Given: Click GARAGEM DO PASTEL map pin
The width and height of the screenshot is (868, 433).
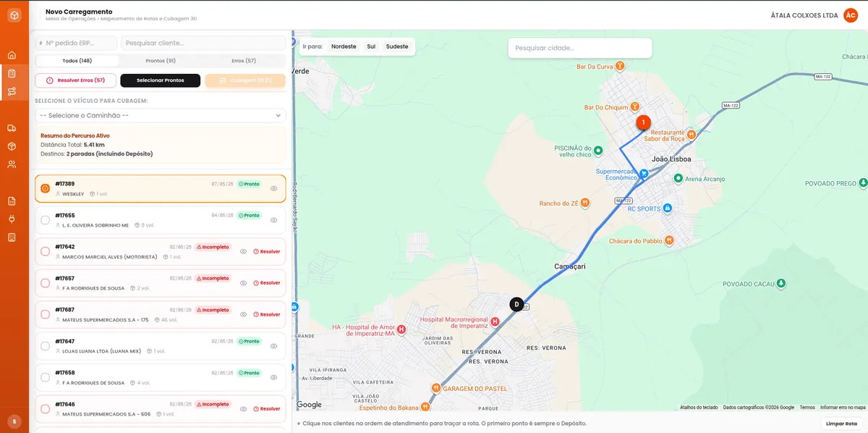Looking at the screenshot, I should coord(435,388).
